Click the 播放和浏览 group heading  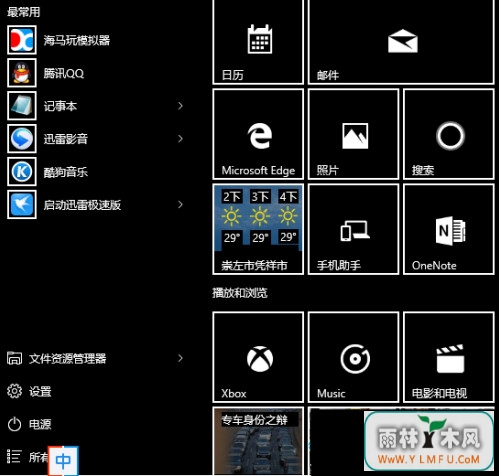240,293
